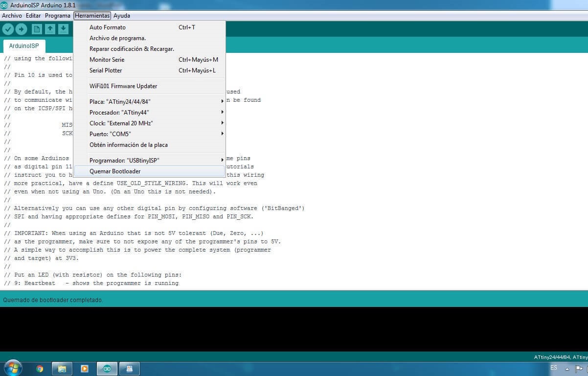Click the Action Center flag tray icon

[579, 369]
